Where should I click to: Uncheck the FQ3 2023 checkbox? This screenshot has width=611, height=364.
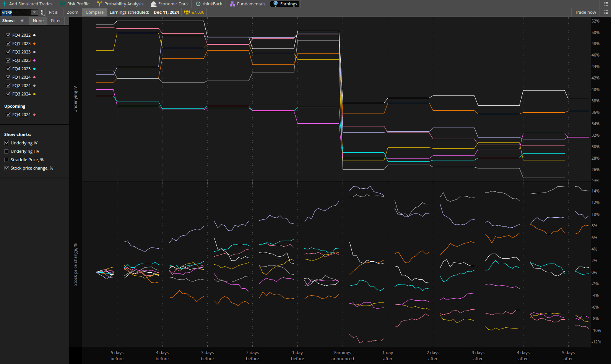click(8, 60)
